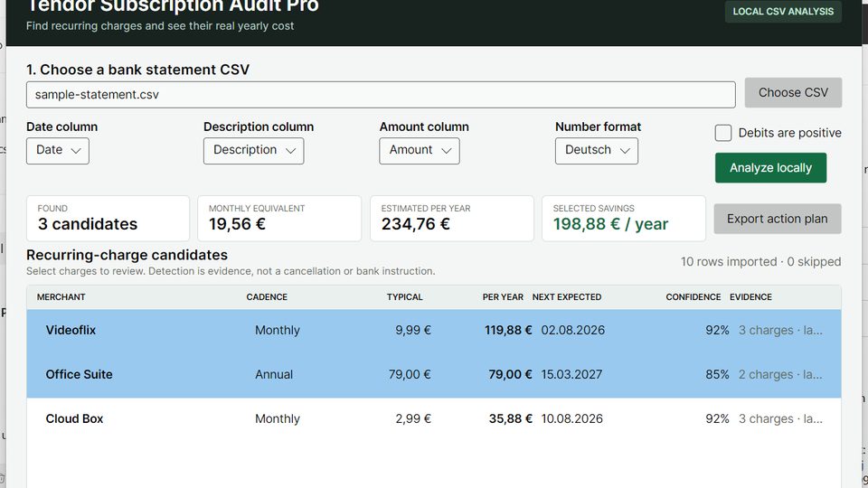The width and height of the screenshot is (868, 488).
Task: Click the 3 candidates found card
Action: 108,219
